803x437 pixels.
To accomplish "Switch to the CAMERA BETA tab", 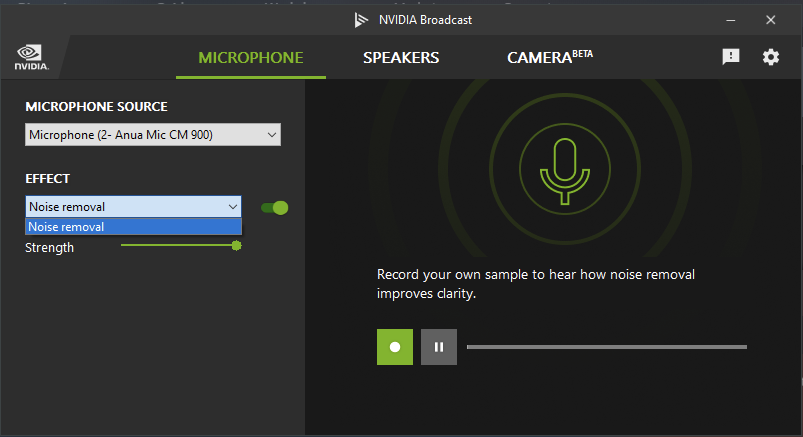I will tap(550, 57).
